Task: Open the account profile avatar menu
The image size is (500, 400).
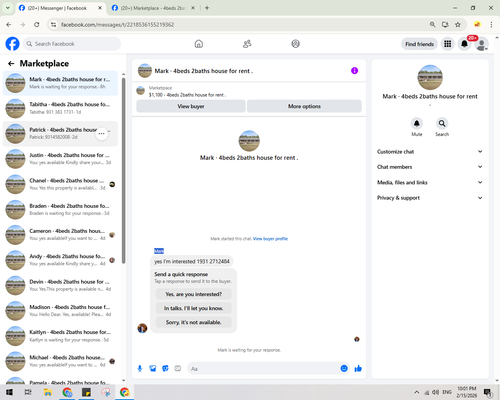Action: point(481,44)
